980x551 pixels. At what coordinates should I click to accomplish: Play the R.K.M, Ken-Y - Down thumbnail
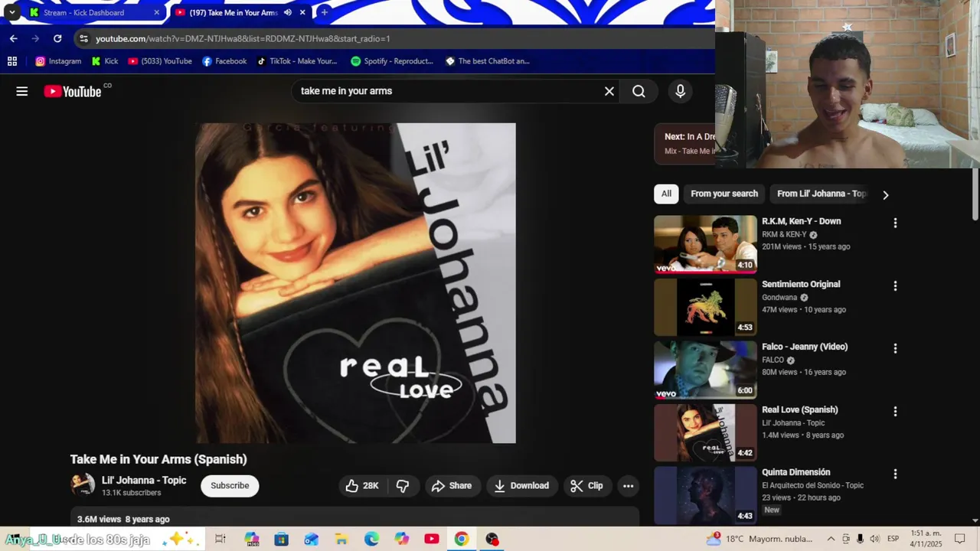pos(705,244)
